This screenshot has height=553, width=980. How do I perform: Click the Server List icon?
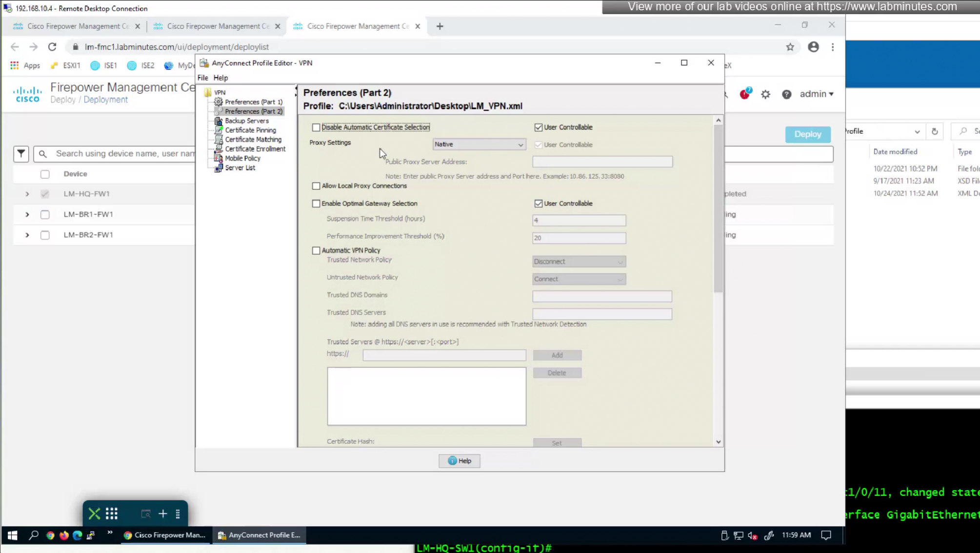(219, 167)
